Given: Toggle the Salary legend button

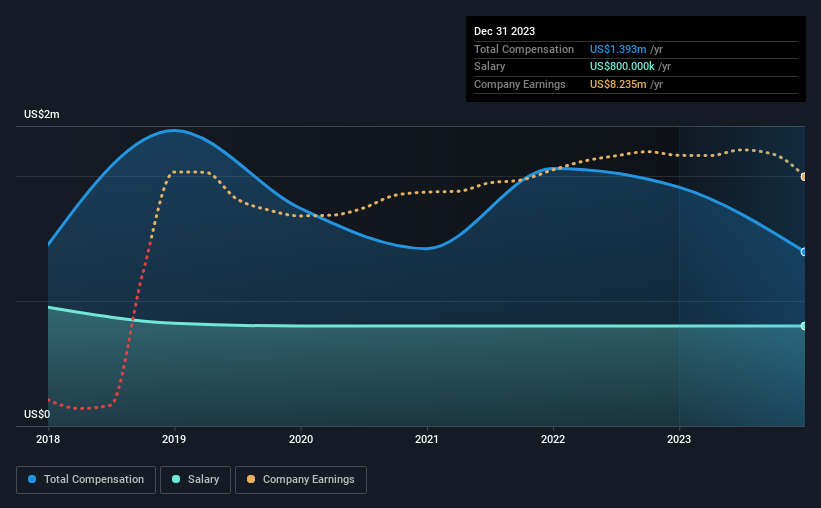Looking at the screenshot, I should point(195,480).
